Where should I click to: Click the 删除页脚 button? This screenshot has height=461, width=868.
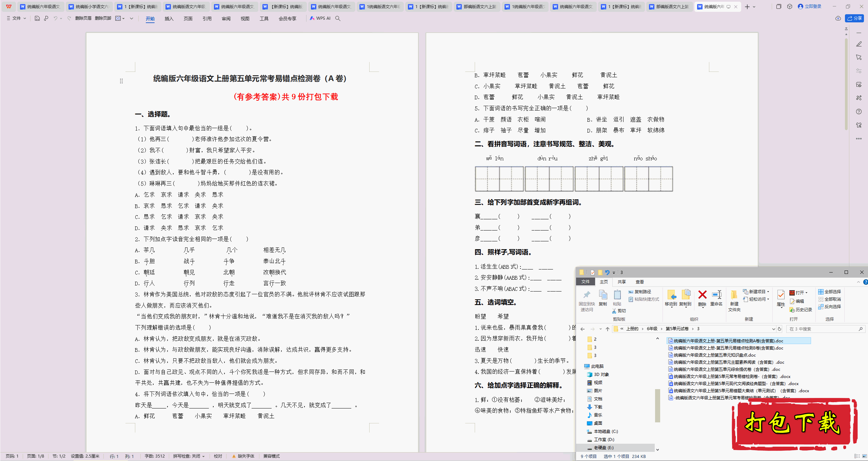click(103, 18)
